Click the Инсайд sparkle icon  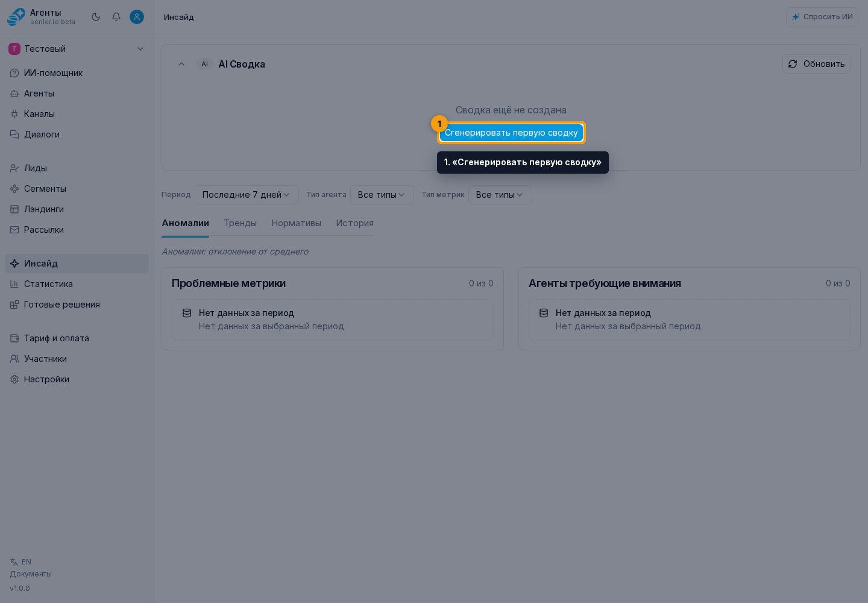click(14, 264)
